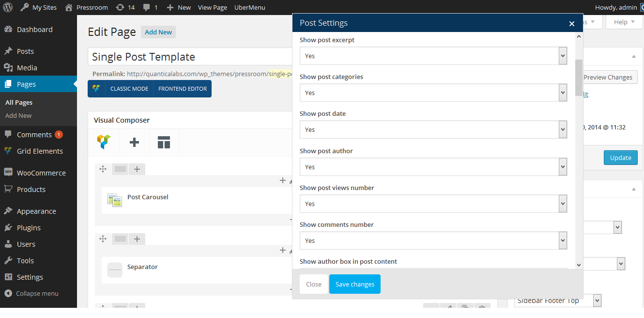Close the Post Settings dialog with X
Image resolution: width=644 pixels, height=318 pixels.
click(571, 24)
